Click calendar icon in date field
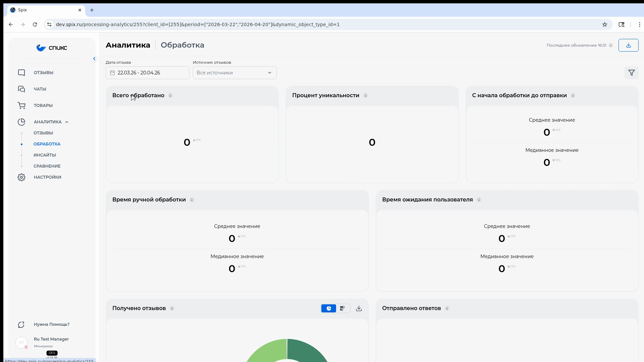644x362 pixels. click(x=112, y=73)
